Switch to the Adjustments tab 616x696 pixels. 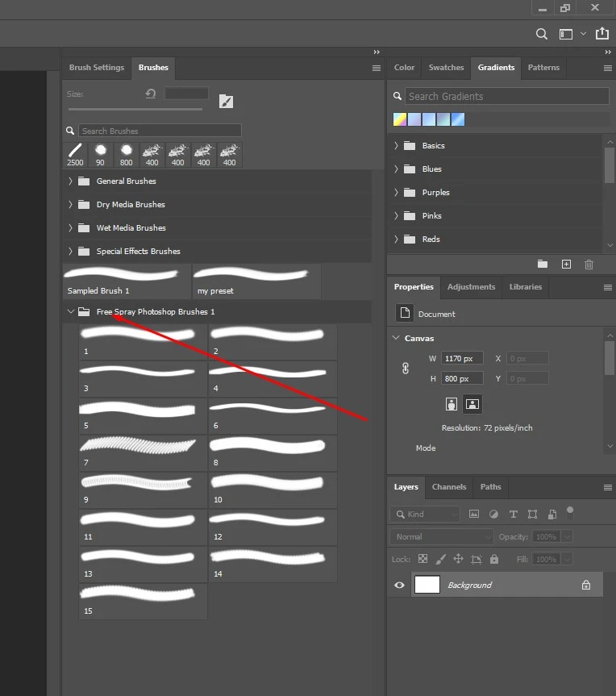[472, 287]
